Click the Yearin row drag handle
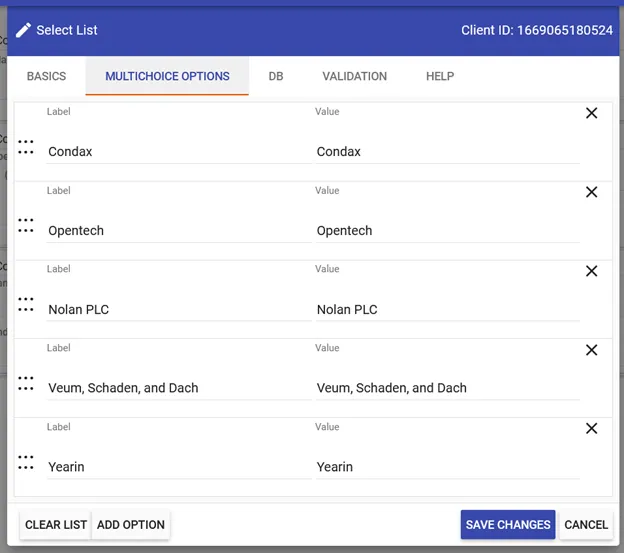The height and width of the screenshot is (553, 624). 26,461
